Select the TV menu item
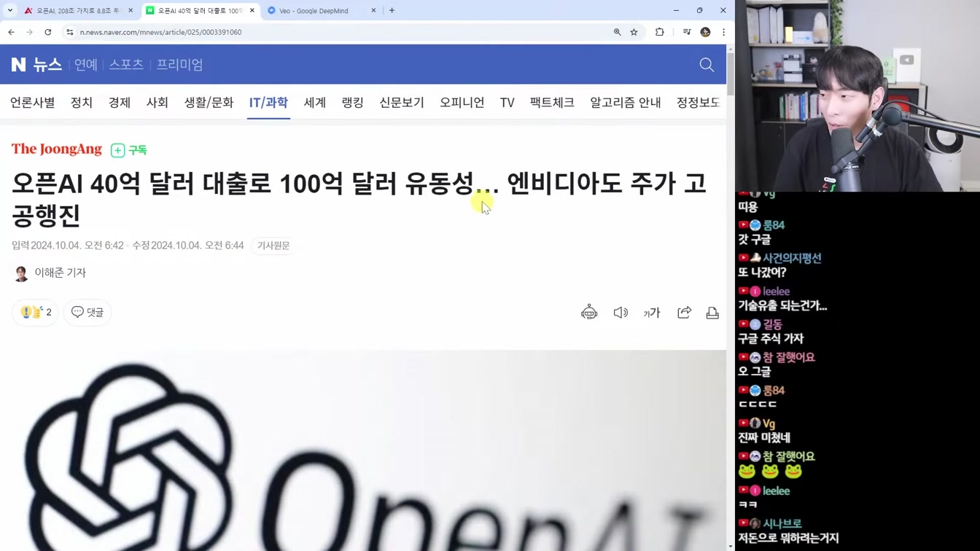 [507, 103]
